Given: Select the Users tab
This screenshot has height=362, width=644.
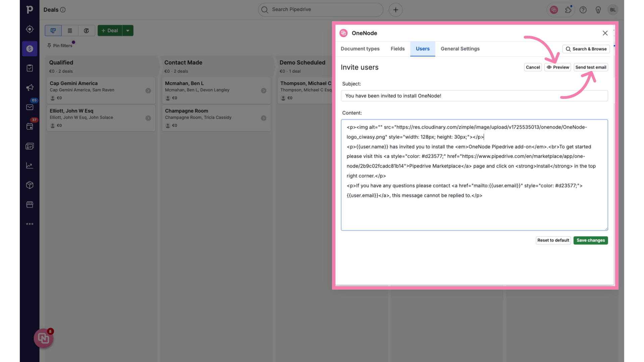Looking at the screenshot, I should coord(423,49).
